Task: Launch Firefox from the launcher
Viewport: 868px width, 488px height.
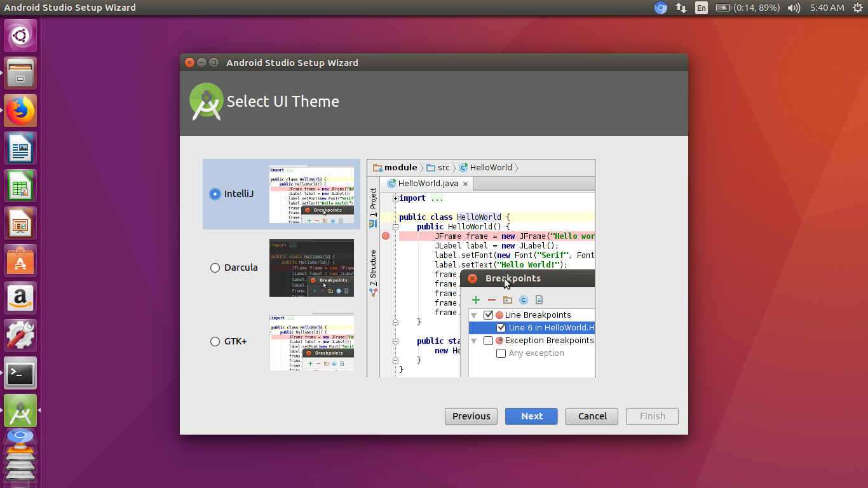Action: click(20, 111)
